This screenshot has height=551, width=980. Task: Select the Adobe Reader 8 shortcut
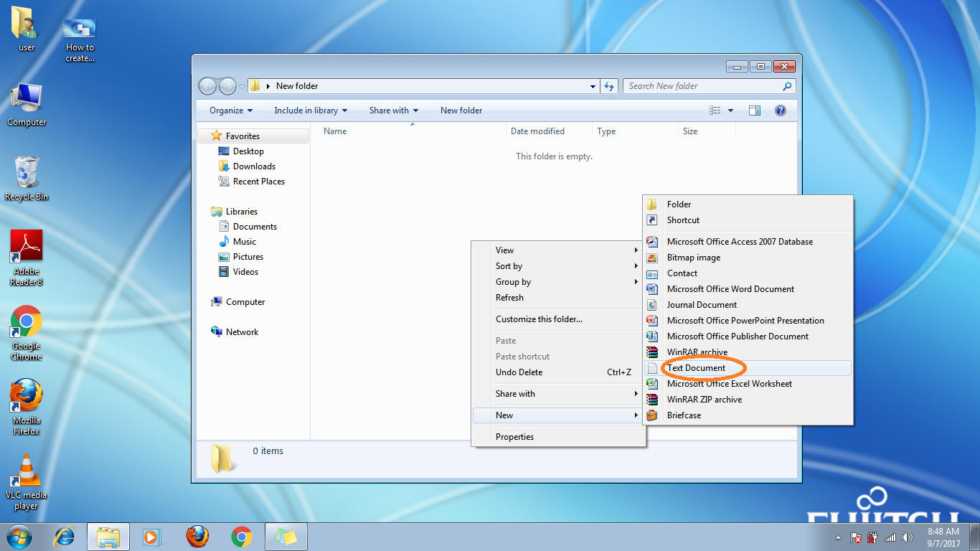pos(27,258)
